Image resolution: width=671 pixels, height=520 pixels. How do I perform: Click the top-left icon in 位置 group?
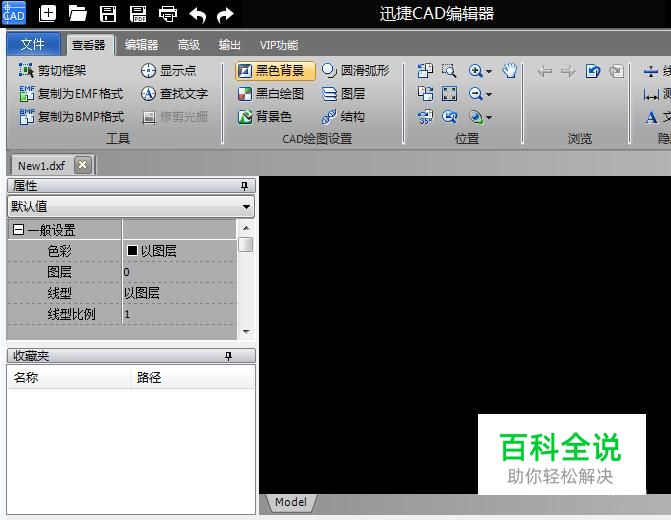coord(425,71)
